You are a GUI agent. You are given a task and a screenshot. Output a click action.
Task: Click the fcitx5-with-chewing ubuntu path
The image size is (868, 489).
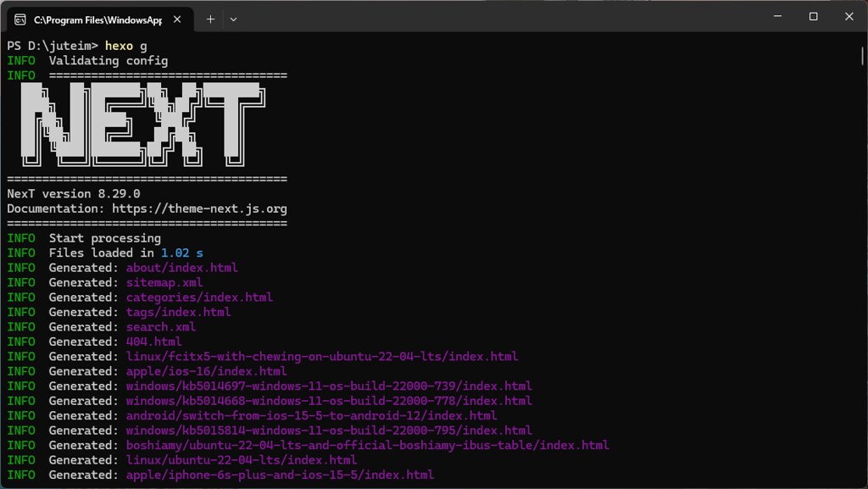(322, 356)
